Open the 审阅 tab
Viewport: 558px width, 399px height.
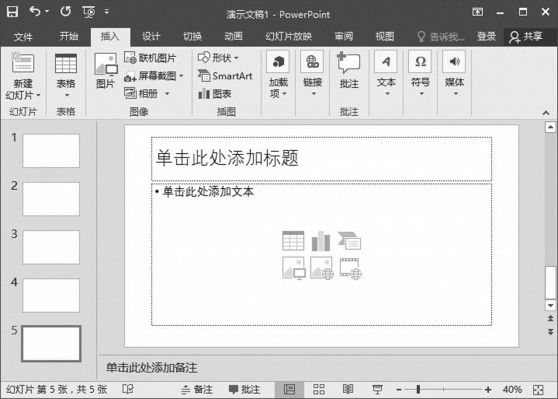click(344, 36)
